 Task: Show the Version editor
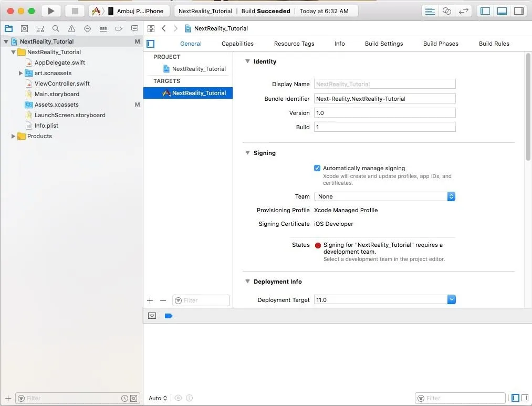click(x=463, y=11)
